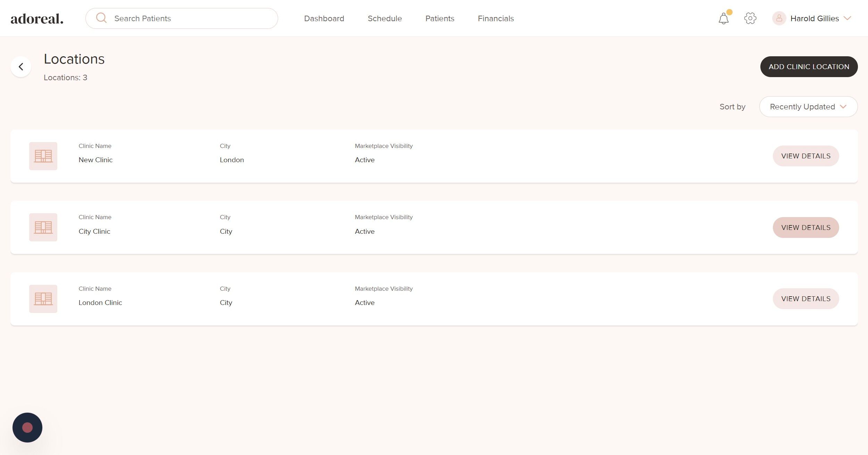868x455 pixels.
Task: View details for London Clinic
Action: (806, 299)
